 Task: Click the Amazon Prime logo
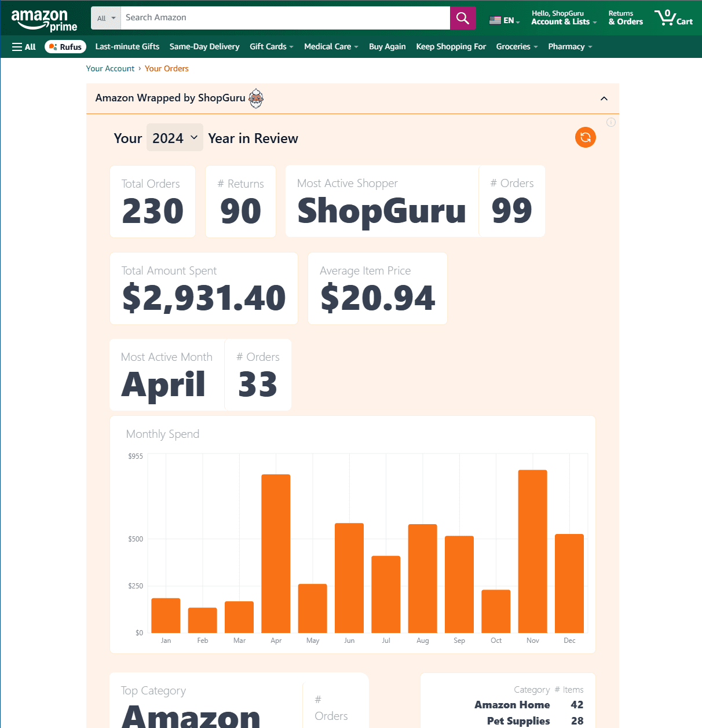[44, 20]
